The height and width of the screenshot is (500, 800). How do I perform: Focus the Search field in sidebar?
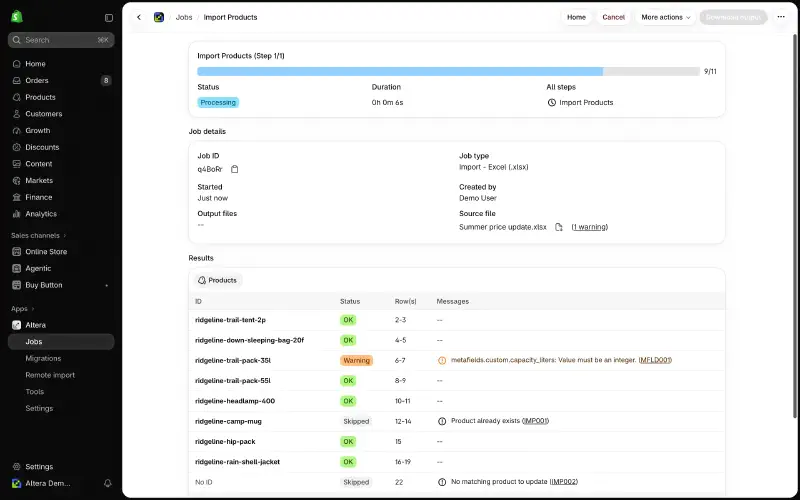61,40
